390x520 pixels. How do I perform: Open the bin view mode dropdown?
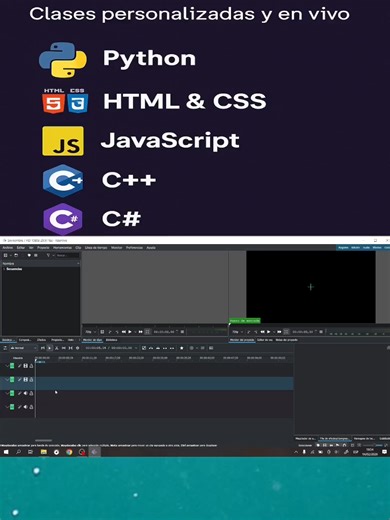pyautogui.click(x=7, y=255)
